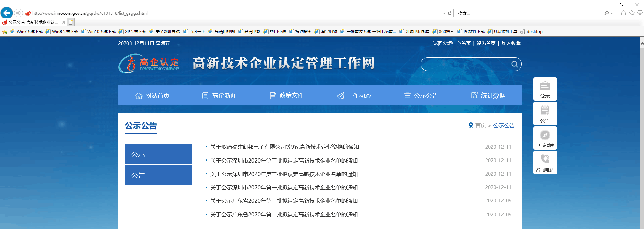Open U盘装机工具 bookmark

pyautogui.click(x=502, y=32)
